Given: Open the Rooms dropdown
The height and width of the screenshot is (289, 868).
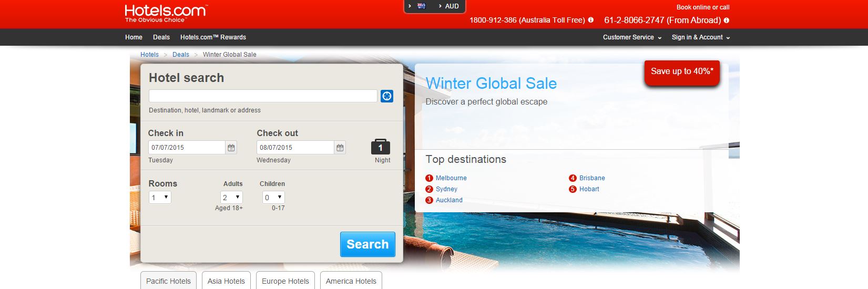Looking at the screenshot, I should click(x=160, y=198).
